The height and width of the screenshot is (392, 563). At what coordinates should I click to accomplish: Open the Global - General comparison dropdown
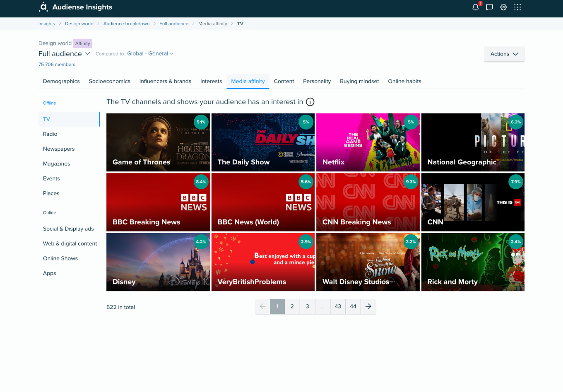[x=150, y=53]
